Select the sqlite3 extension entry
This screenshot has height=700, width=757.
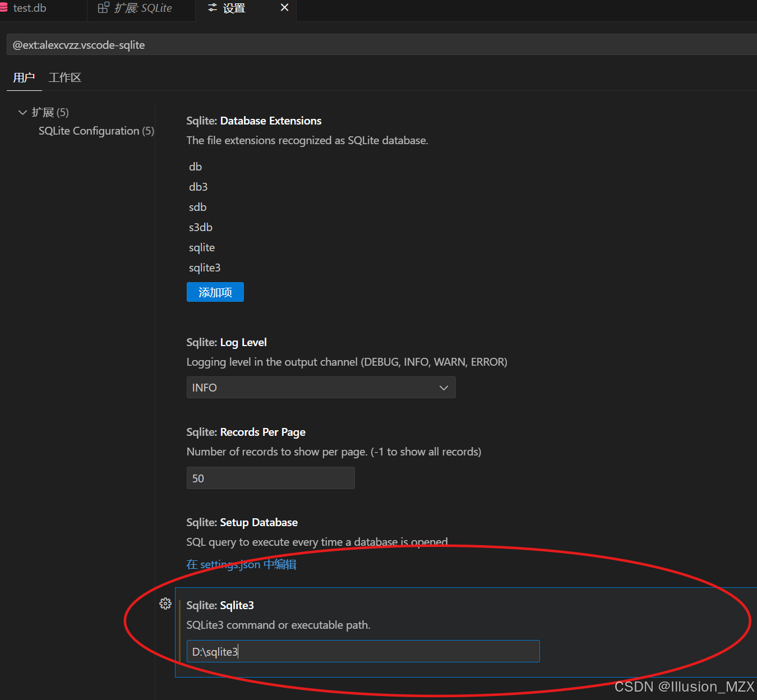[205, 268]
